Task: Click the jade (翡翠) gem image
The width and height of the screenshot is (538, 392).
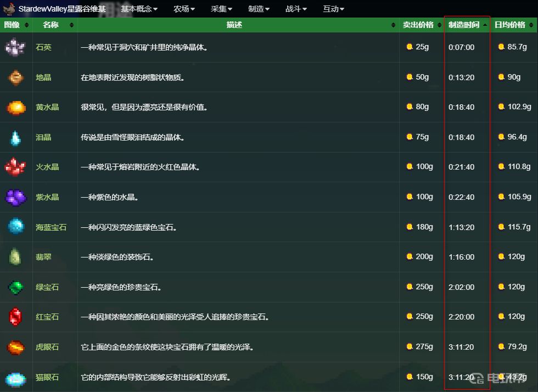Action: 15,256
